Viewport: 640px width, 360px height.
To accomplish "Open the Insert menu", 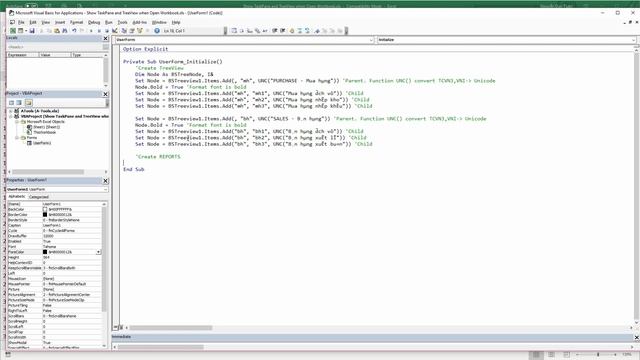I will click(60, 22).
